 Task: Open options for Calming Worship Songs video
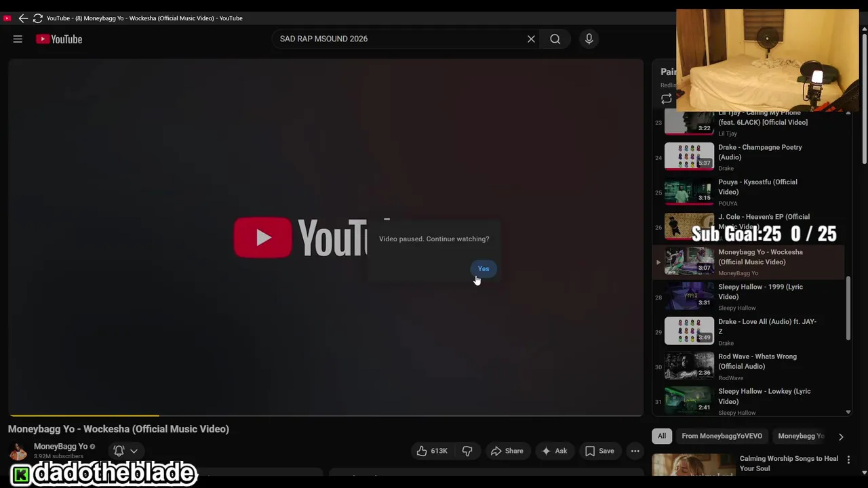(848, 460)
